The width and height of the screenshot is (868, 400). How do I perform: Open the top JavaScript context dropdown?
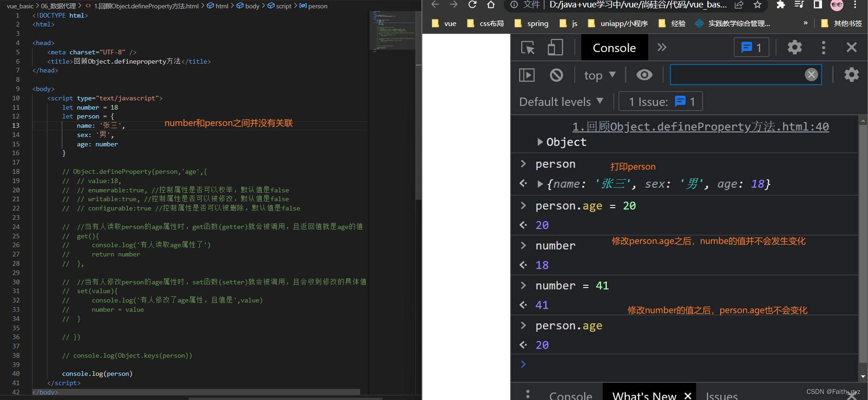click(x=600, y=75)
